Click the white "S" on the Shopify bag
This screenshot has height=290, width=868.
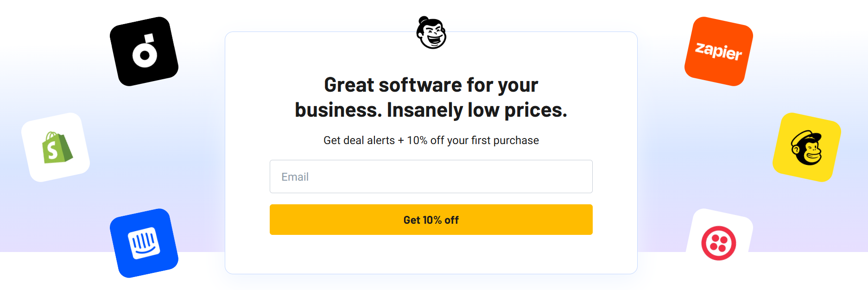52,151
